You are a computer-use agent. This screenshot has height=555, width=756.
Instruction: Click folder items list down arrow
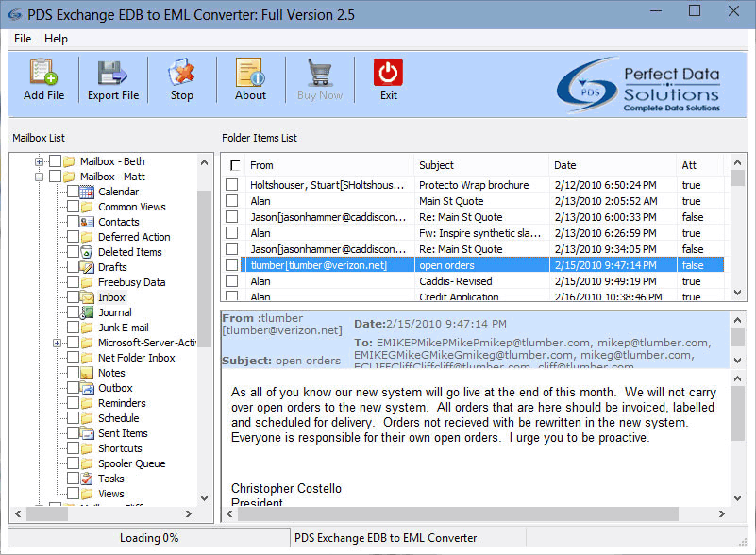click(x=737, y=293)
